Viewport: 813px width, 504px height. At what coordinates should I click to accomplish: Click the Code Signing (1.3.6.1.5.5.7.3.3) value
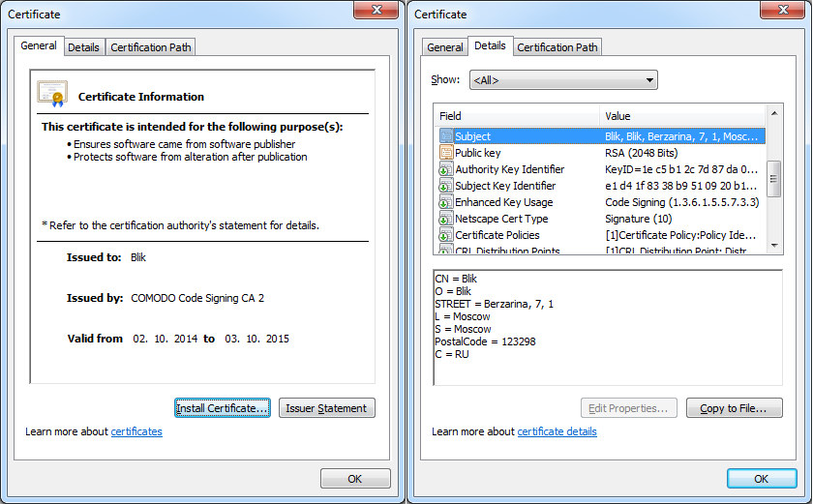click(681, 202)
